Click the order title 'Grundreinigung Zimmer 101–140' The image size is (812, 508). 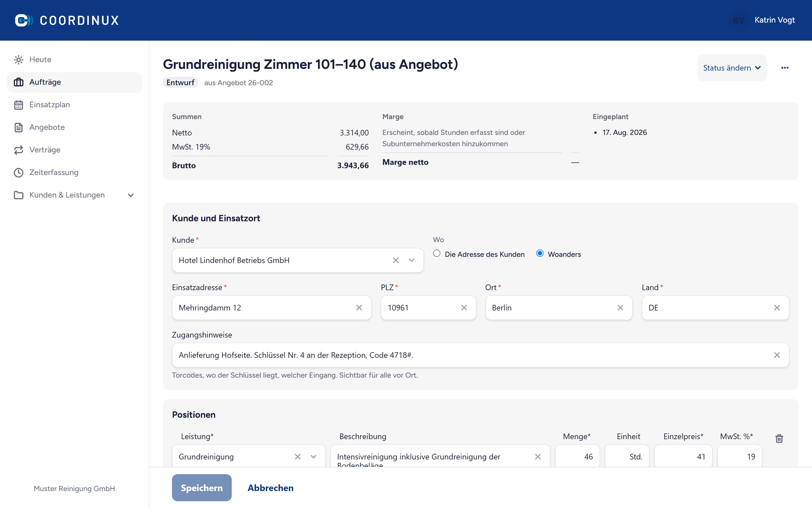[264, 64]
